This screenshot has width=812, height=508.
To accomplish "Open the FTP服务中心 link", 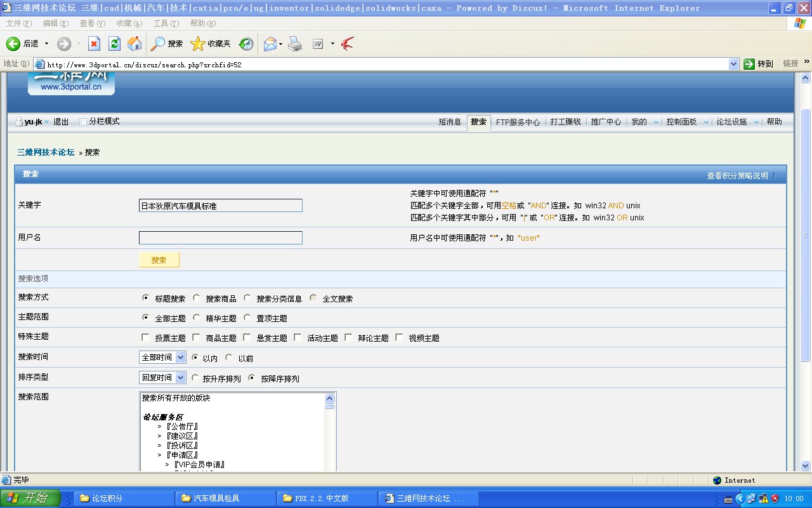I will click(518, 122).
